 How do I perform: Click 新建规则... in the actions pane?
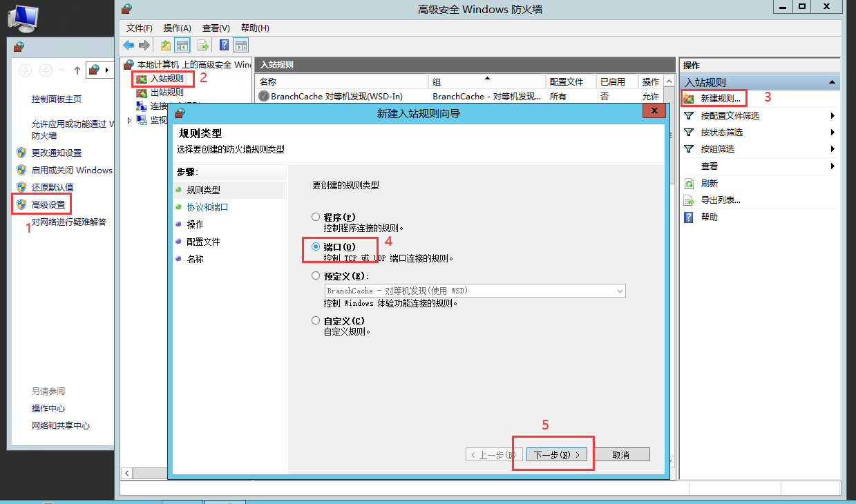coord(721,98)
